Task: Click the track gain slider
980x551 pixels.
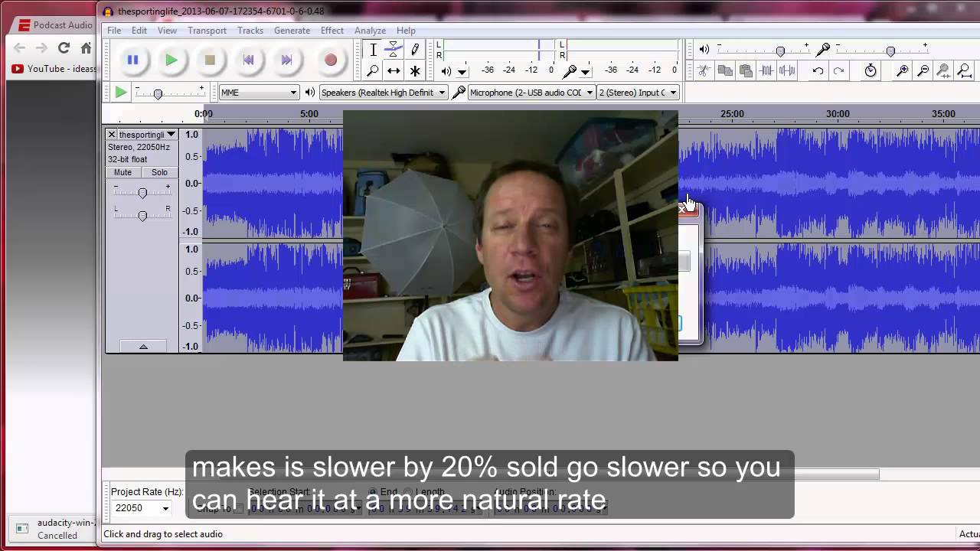Action: [142, 193]
